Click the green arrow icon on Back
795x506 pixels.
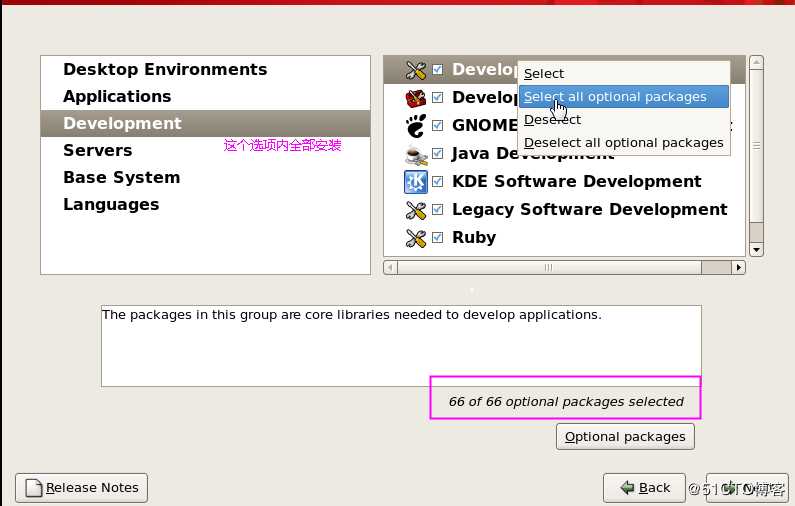(x=627, y=488)
